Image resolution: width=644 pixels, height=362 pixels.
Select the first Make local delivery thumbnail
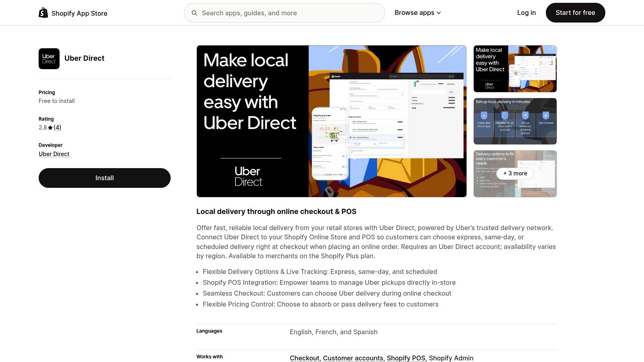point(515,69)
